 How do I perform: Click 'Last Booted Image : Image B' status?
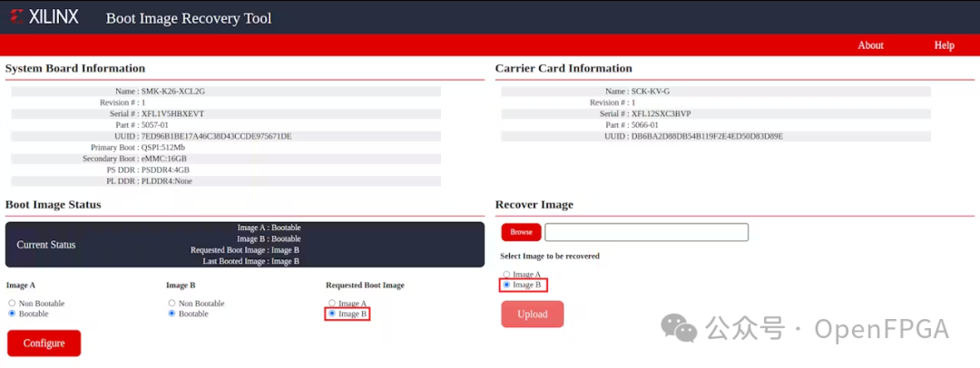click(250, 261)
